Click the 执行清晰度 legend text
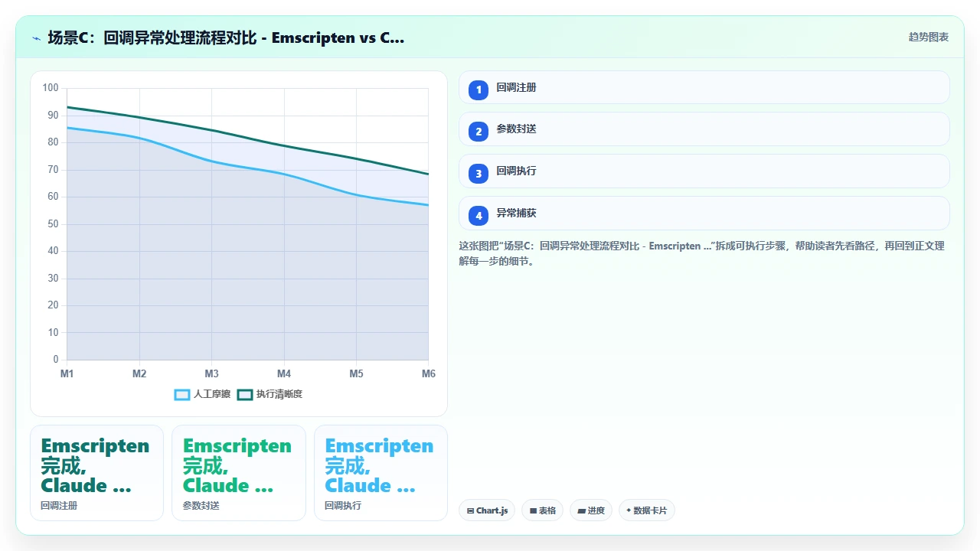The height and width of the screenshot is (551, 980). point(279,394)
